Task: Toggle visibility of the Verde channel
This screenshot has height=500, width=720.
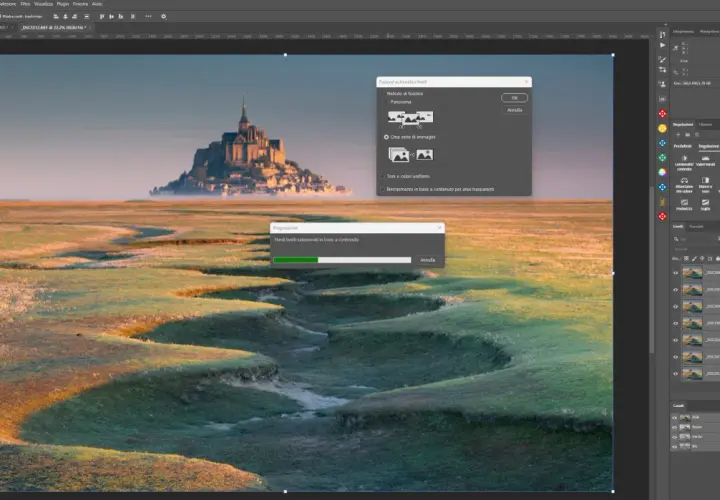Action: pyautogui.click(x=675, y=437)
